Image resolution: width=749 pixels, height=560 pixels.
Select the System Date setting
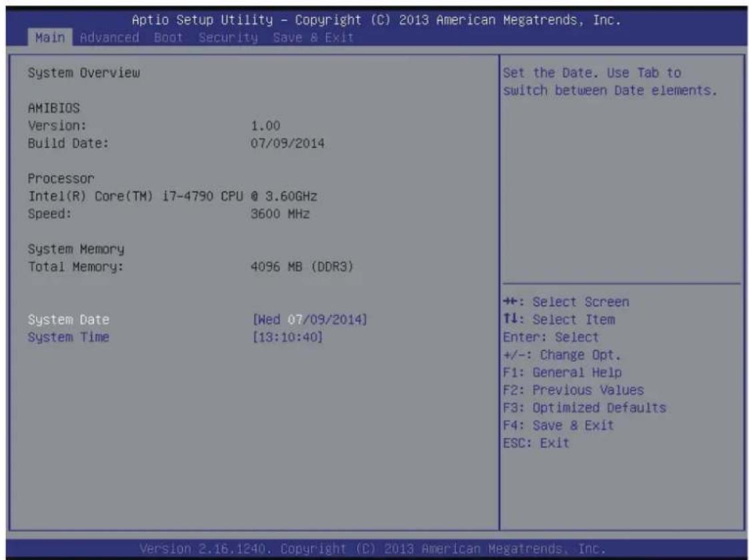pos(68,319)
